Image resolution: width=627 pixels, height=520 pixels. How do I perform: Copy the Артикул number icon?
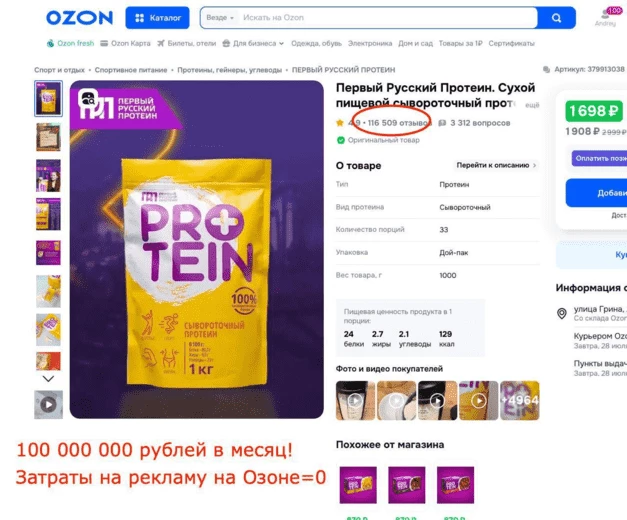click(x=546, y=70)
